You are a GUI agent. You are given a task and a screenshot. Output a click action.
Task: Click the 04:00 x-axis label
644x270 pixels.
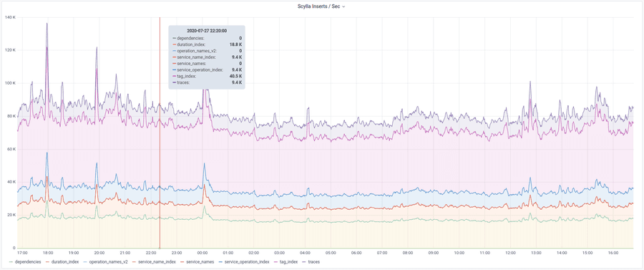click(305, 253)
